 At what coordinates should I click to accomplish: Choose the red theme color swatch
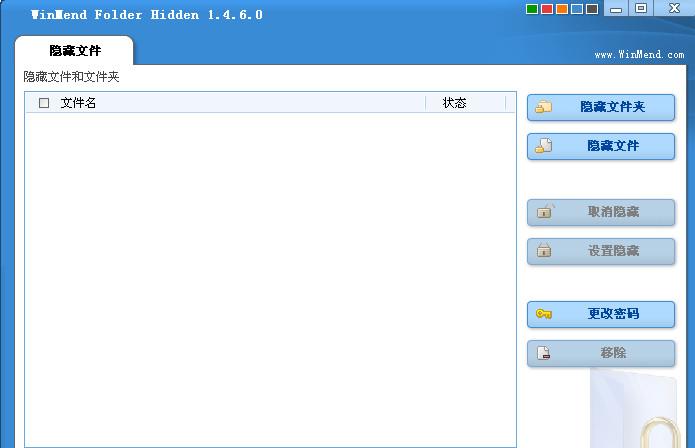pos(547,9)
